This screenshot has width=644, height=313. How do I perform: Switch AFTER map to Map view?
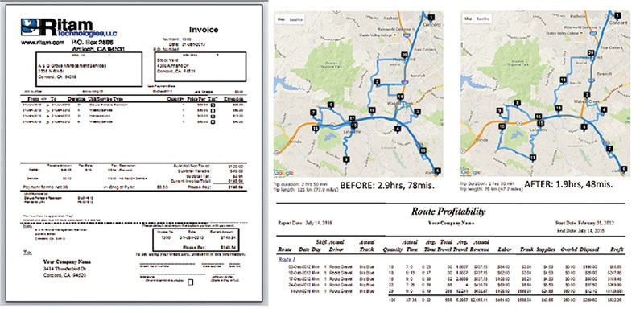click(x=469, y=19)
